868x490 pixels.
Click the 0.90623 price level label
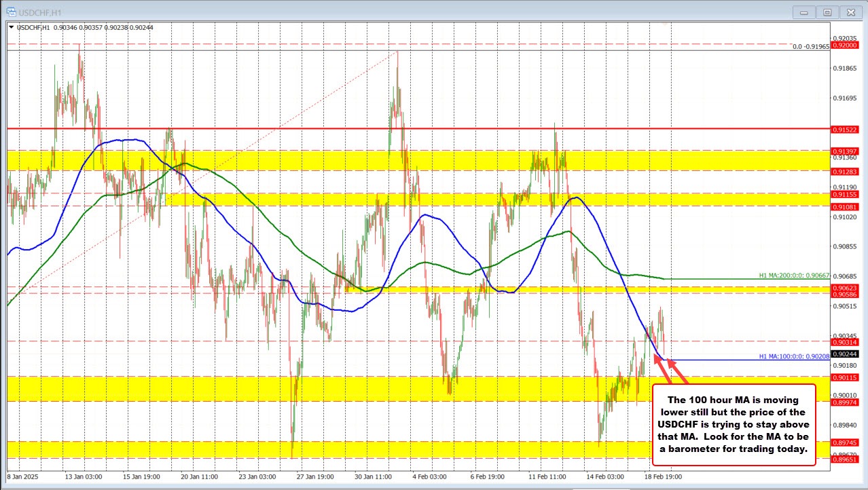[x=844, y=288]
